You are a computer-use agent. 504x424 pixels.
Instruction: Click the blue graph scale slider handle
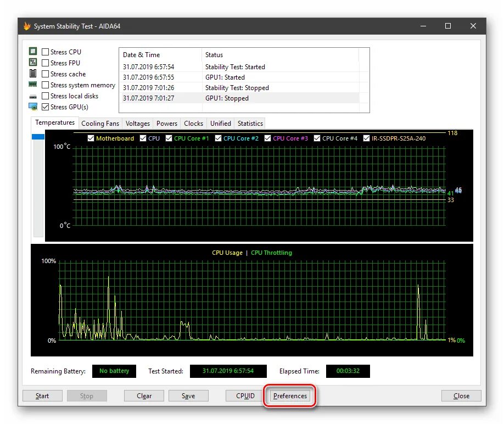[38, 137]
